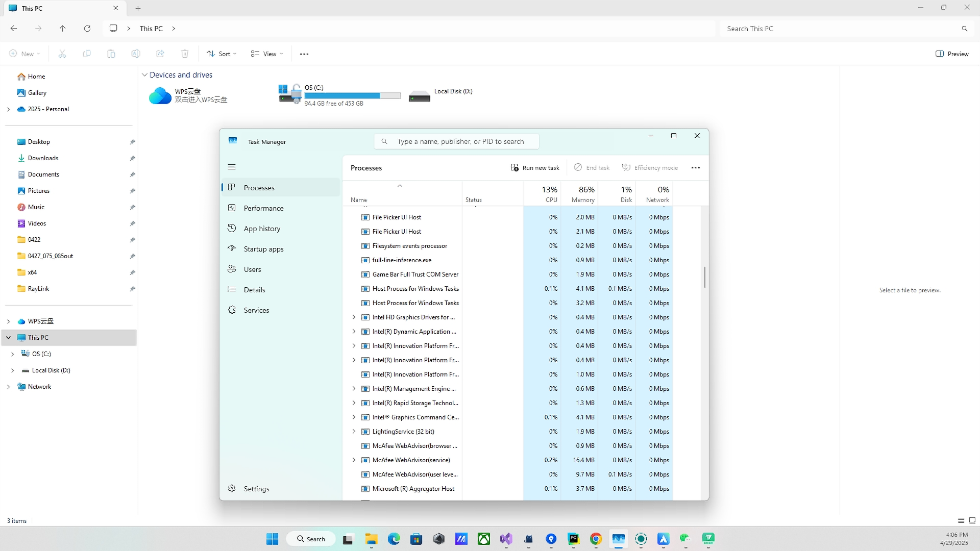Click Run new task button
The image size is (980, 551).
pos(535,168)
